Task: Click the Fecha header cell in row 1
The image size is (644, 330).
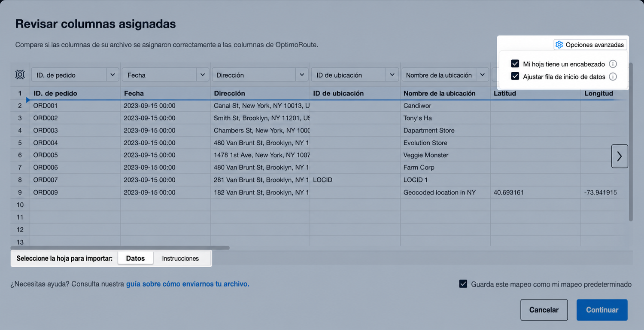Action: pyautogui.click(x=166, y=93)
